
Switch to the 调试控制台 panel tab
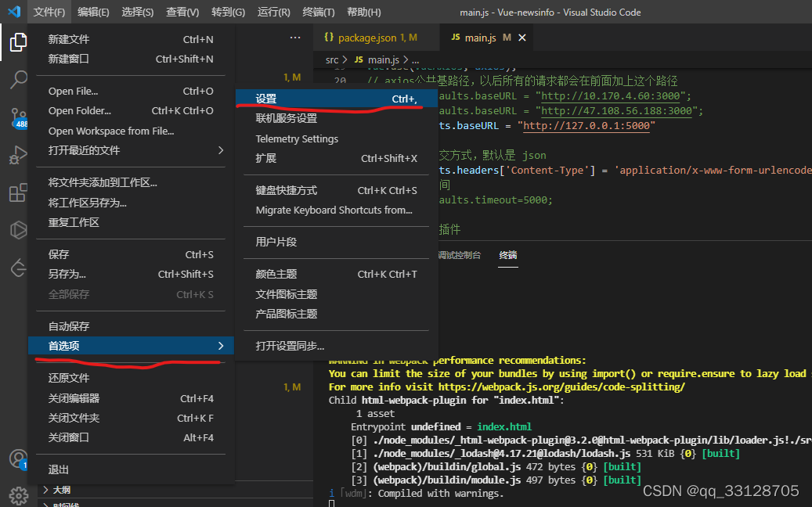click(460, 255)
